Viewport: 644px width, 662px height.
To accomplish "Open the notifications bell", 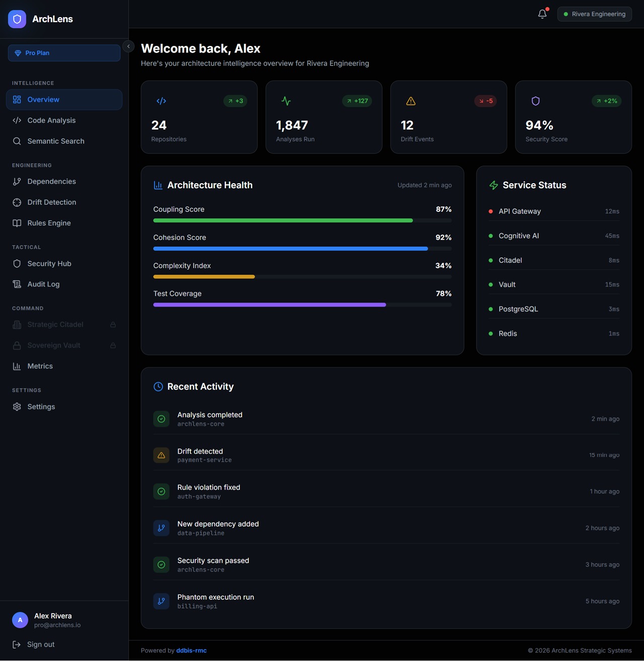I will point(542,14).
